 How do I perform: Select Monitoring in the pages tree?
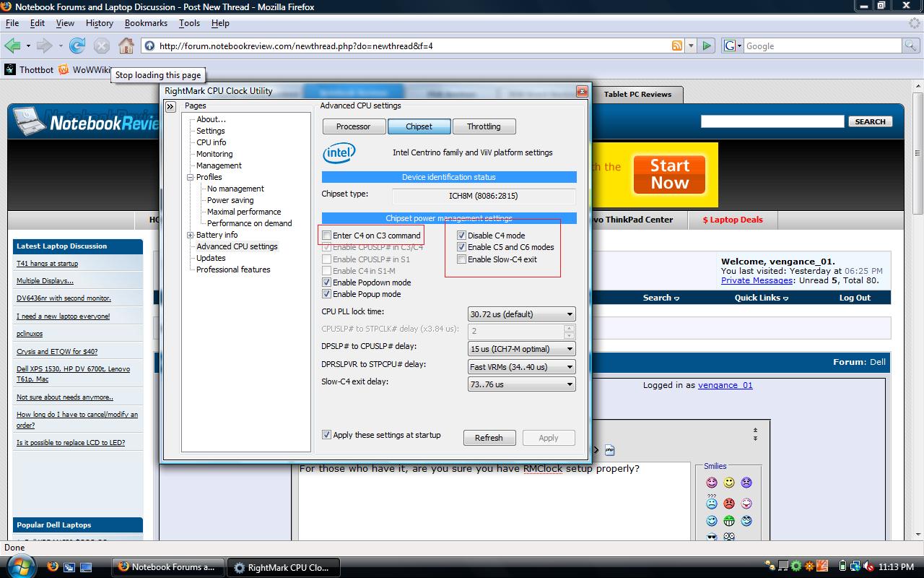click(214, 154)
